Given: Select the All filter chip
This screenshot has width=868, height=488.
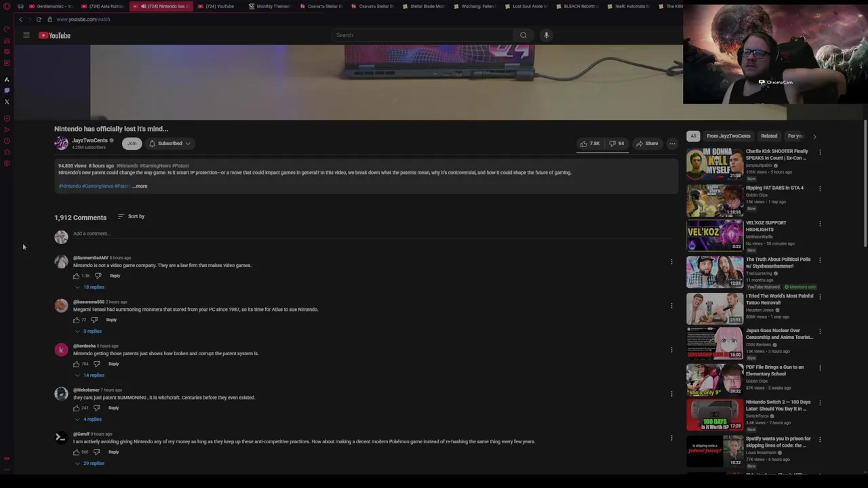Looking at the screenshot, I should tap(693, 136).
